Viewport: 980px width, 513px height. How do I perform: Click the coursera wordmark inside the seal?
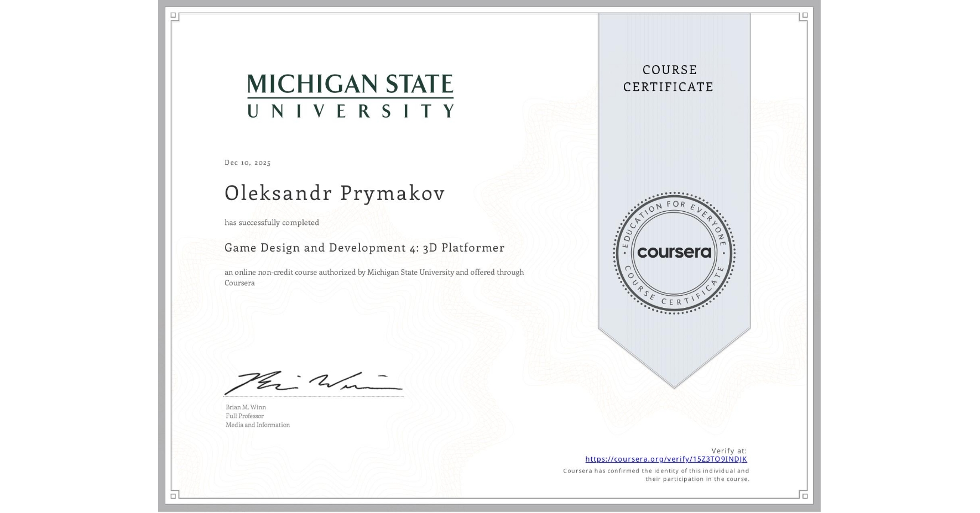click(x=674, y=253)
